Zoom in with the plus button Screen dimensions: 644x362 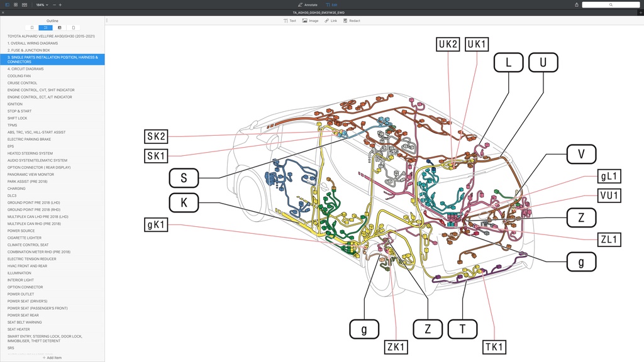pos(60,5)
